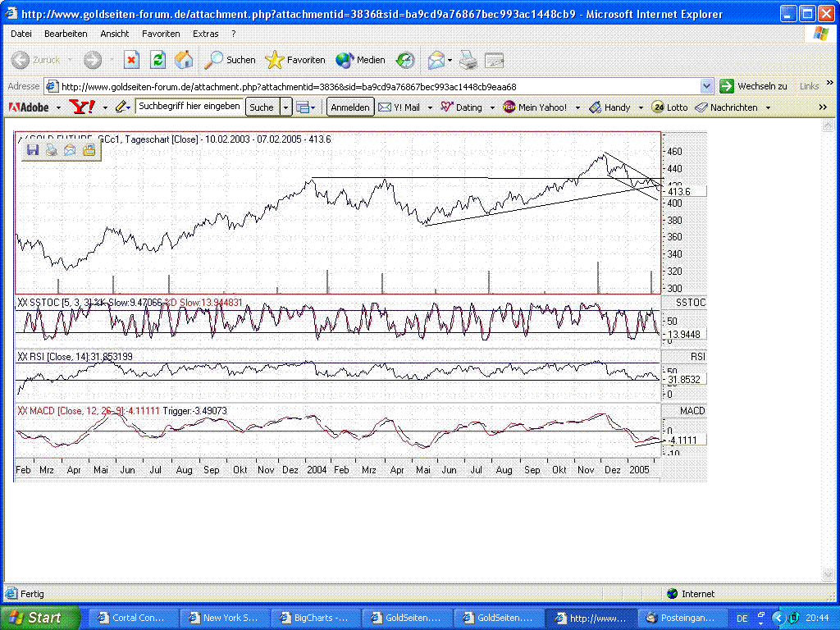Save the chart image using floppy icon
The image size is (840, 630).
coord(33,150)
